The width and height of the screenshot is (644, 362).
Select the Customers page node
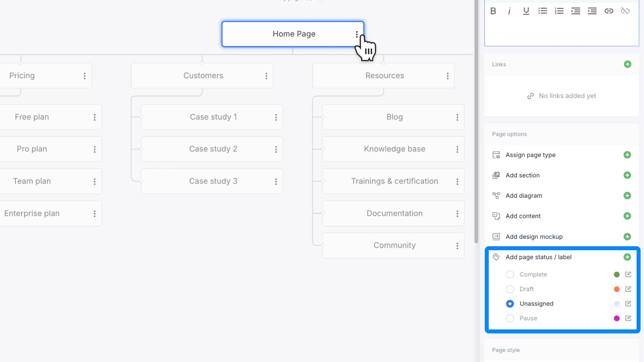pos(202,76)
